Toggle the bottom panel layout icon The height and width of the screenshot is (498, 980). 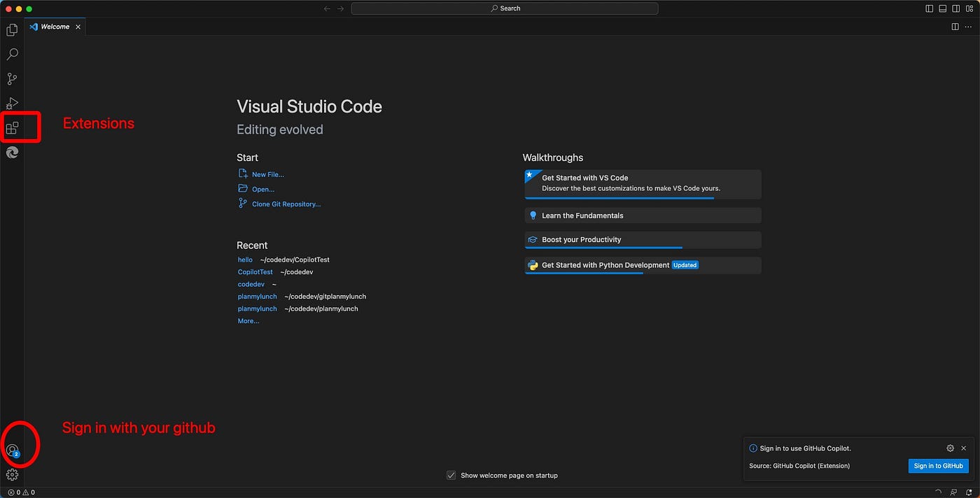tap(943, 8)
